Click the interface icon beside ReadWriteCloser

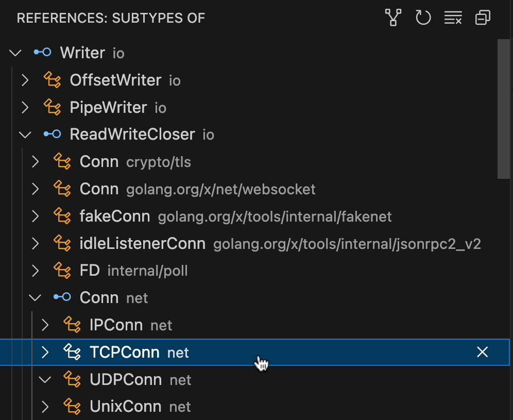coord(52,134)
